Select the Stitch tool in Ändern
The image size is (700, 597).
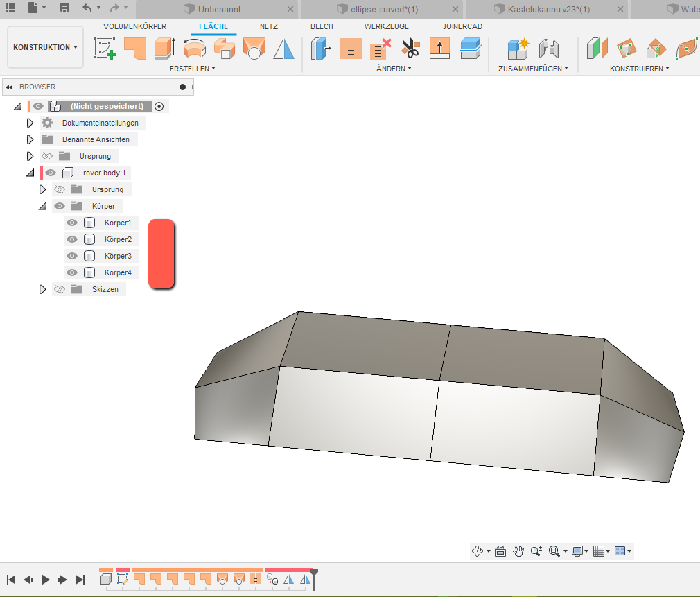tap(351, 49)
